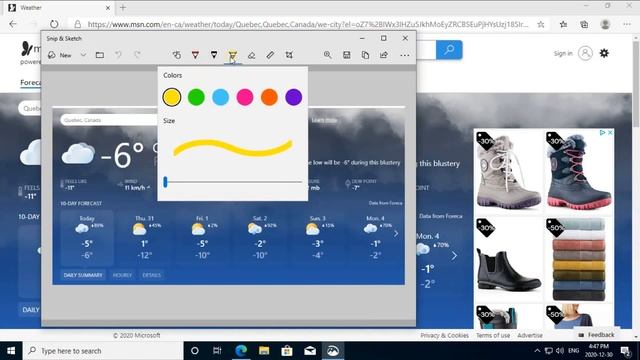Screen dimensions: 640x360
Task: Refresh the browser page
Action: 54,24
